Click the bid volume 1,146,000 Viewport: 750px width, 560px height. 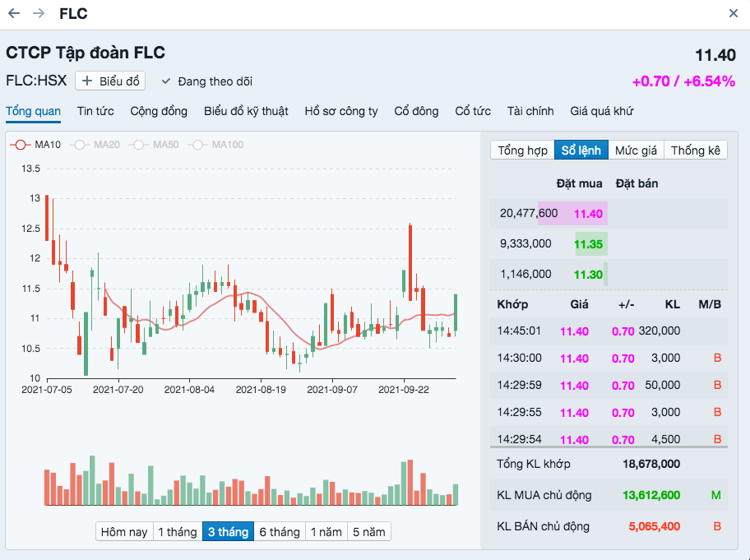click(x=525, y=274)
